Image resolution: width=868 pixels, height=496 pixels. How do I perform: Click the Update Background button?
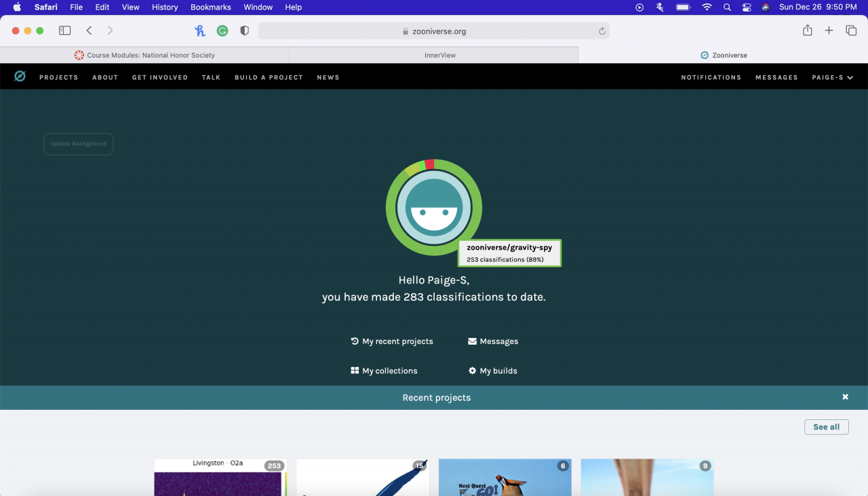[x=79, y=144]
